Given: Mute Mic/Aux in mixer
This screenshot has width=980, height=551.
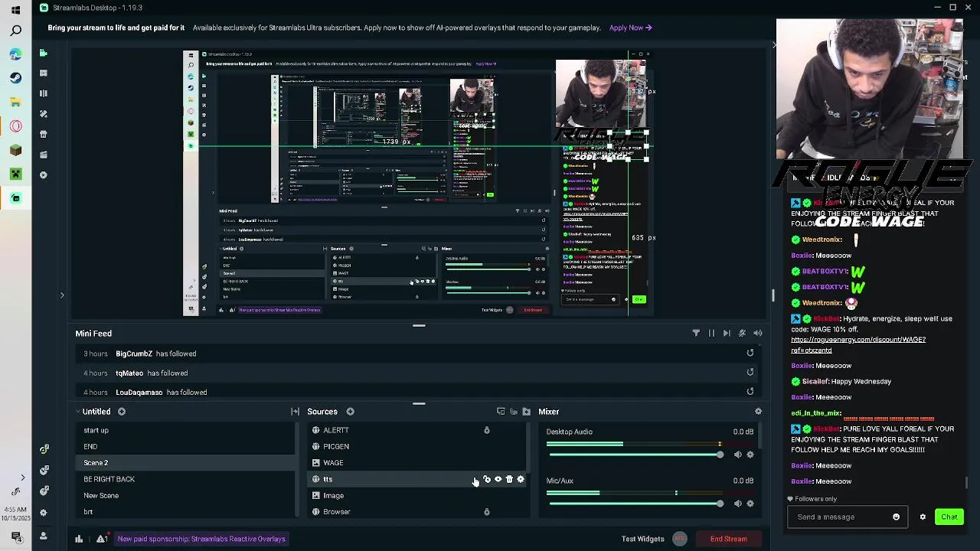Looking at the screenshot, I should click(737, 504).
